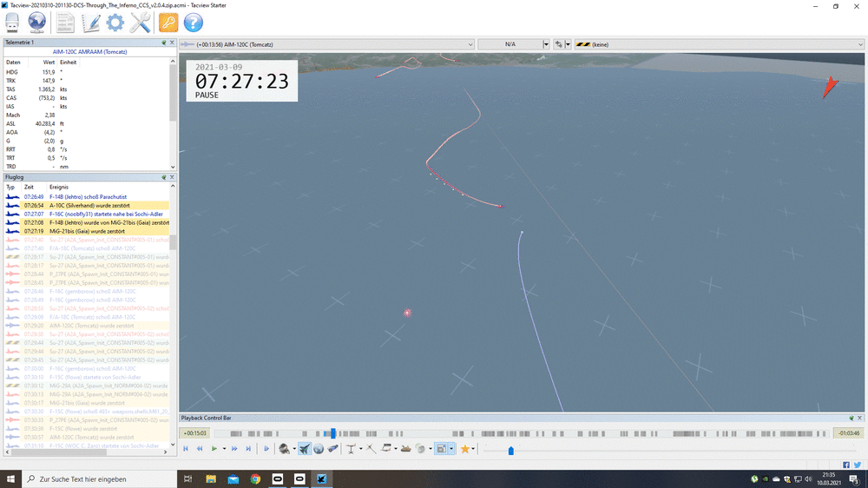Screen dimensions: 868x488
Task: Click the object lock icon beside N/A
Action: (x=558, y=44)
